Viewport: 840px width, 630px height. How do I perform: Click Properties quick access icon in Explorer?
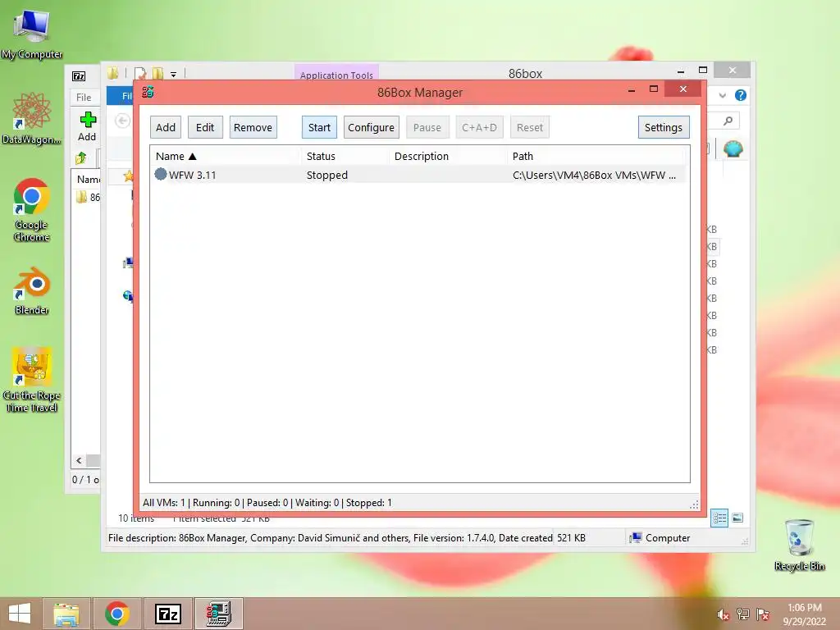pyautogui.click(x=140, y=73)
